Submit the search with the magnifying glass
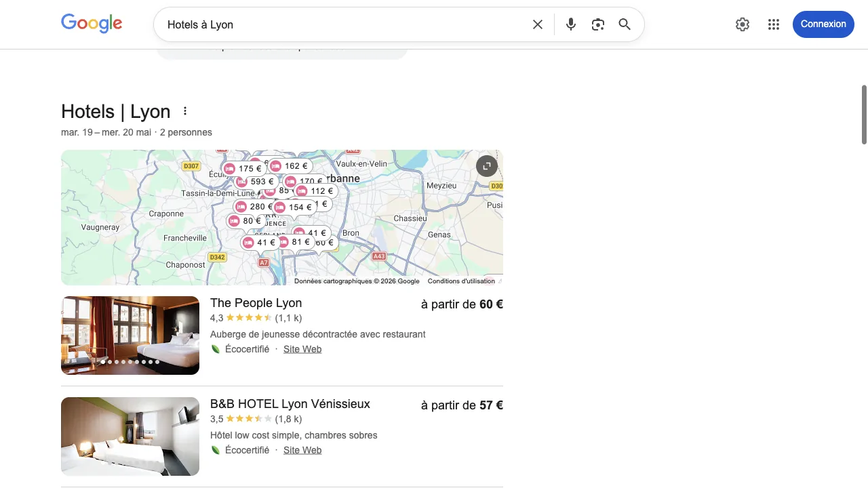Viewport: 868px width, 488px height. (625, 24)
